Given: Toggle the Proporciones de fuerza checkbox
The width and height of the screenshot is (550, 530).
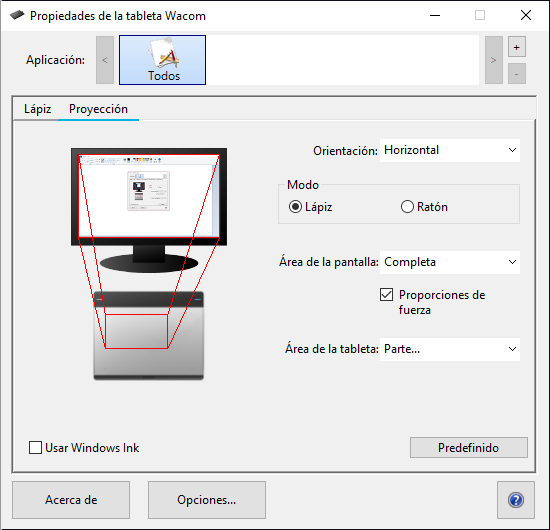Looking at the screenshot, I should 386,295.
